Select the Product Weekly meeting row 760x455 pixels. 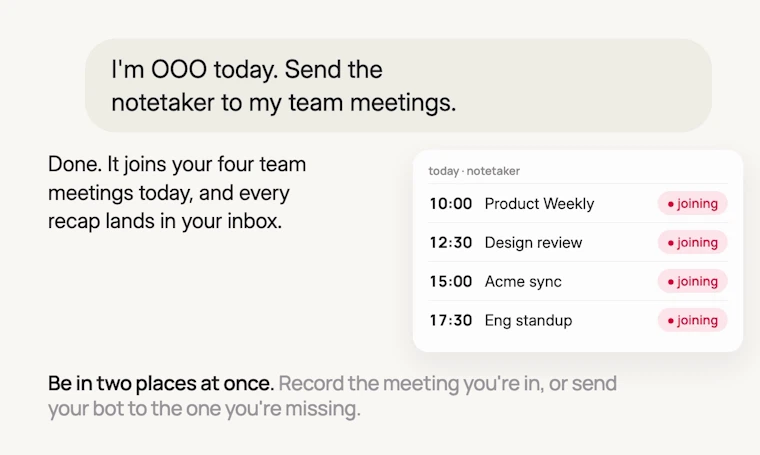[x=578, y=204]
